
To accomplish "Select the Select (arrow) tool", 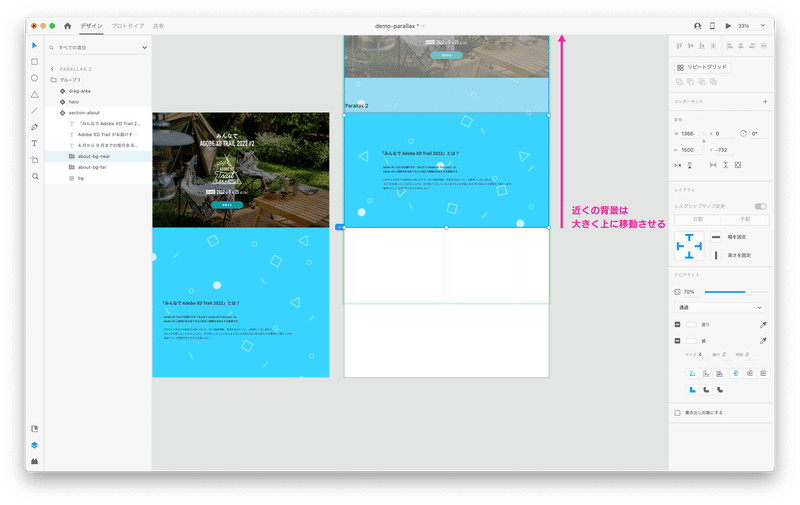I will (34, 45).
